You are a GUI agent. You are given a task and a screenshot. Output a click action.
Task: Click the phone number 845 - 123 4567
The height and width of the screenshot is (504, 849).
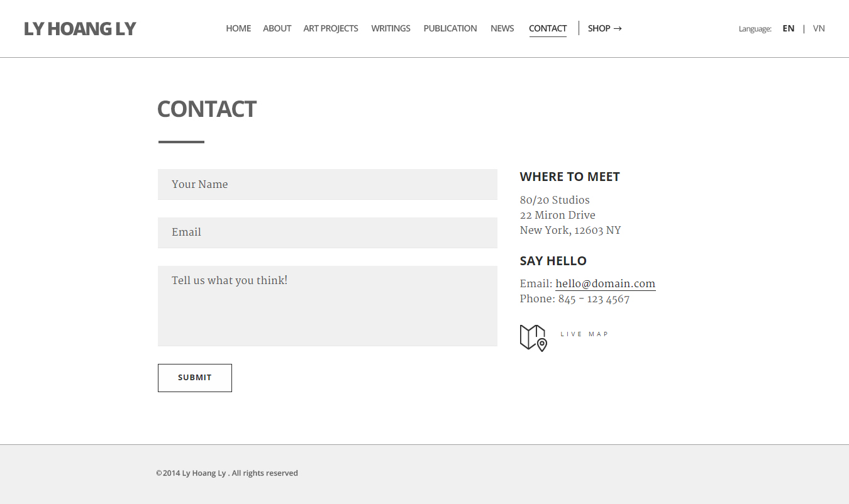tap(594, 299)
